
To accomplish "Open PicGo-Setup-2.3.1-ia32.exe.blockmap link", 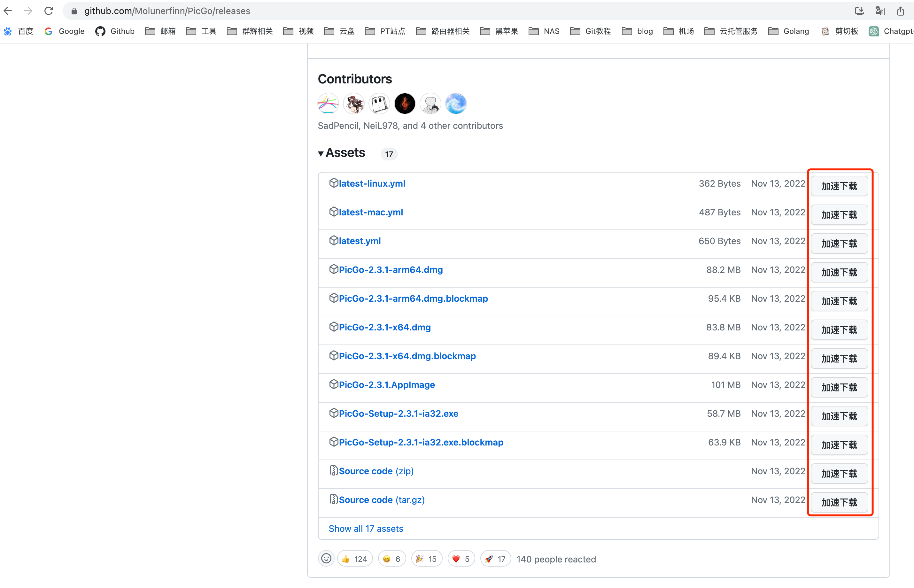I will click(x=421, y=442).
